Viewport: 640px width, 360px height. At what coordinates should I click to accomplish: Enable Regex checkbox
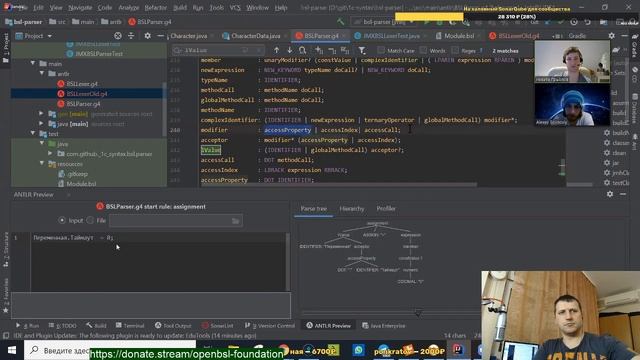coord(455,50)
